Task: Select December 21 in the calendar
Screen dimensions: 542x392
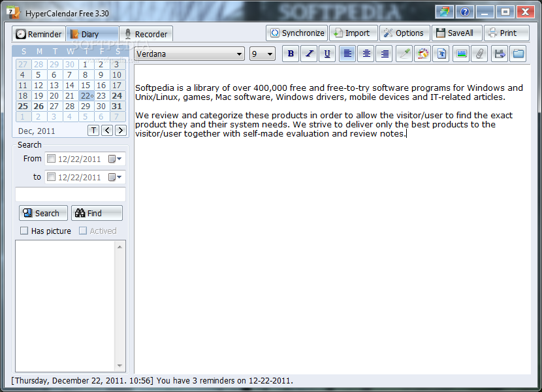Action: [x=70, y=96]
